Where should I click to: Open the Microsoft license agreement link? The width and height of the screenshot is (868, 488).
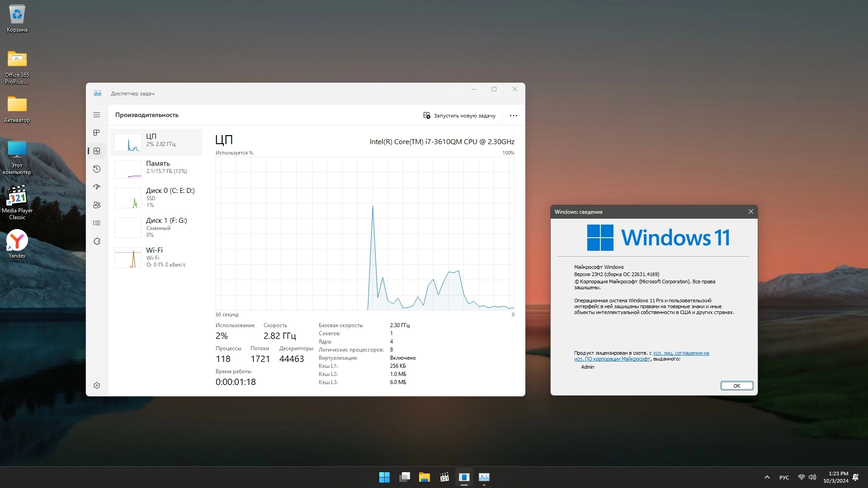click(x=680, y=353)
